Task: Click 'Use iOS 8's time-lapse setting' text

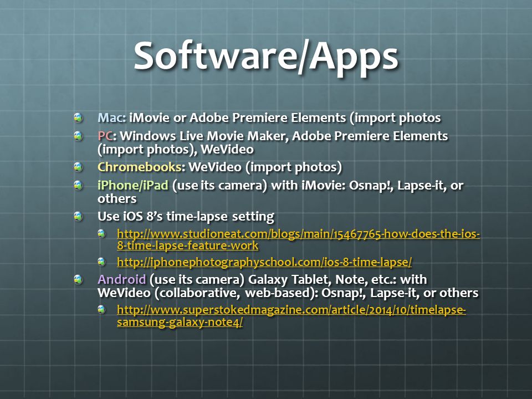Action: [186, 217]
